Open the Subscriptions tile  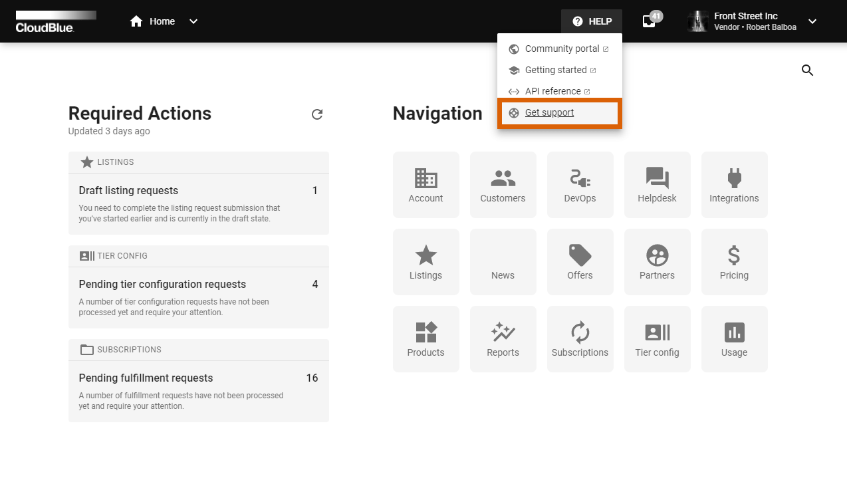point(580,339)
